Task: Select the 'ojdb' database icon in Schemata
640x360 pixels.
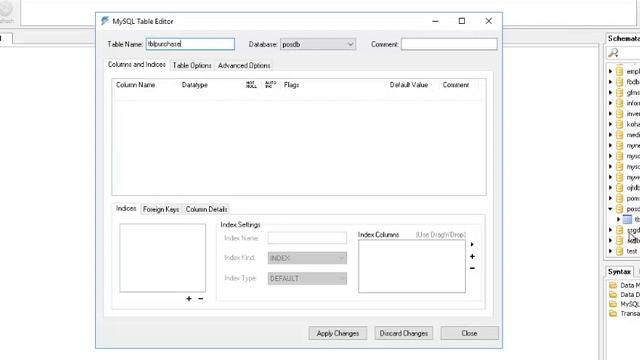Action: click(x=620, y=188)
